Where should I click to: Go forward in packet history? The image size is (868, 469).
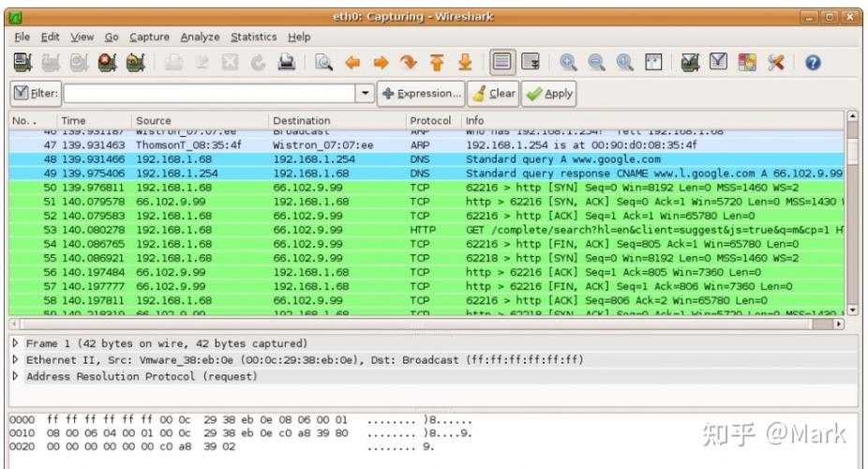381,62
